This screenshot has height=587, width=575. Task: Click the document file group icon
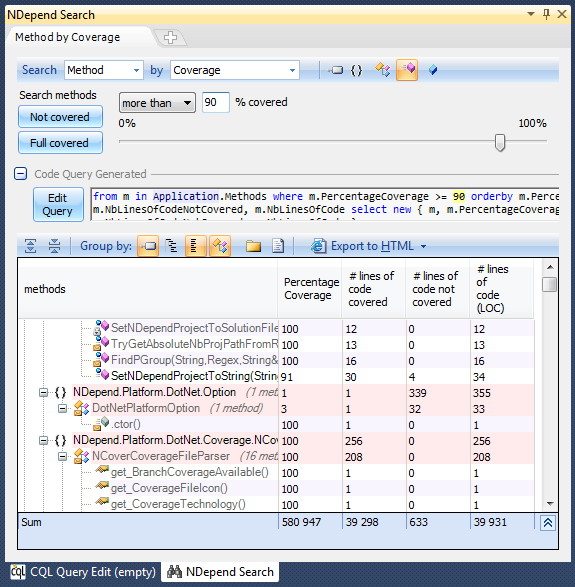point(278,246)
